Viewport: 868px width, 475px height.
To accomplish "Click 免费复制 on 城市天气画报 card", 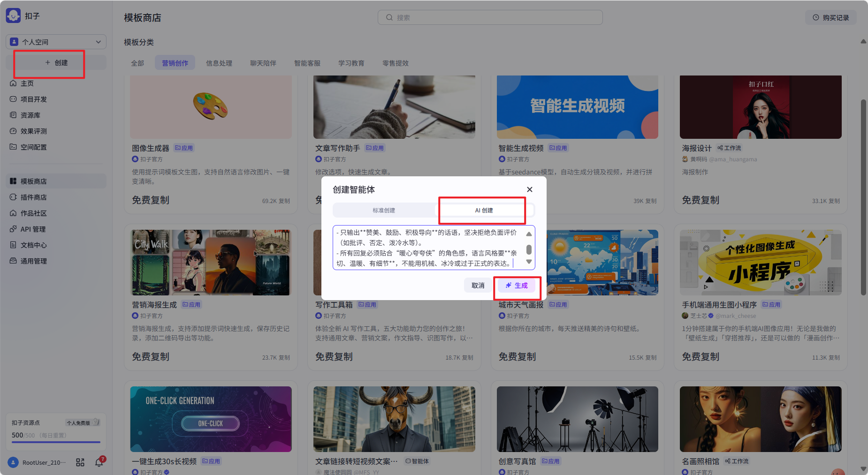I will click(x=517, y=357).
